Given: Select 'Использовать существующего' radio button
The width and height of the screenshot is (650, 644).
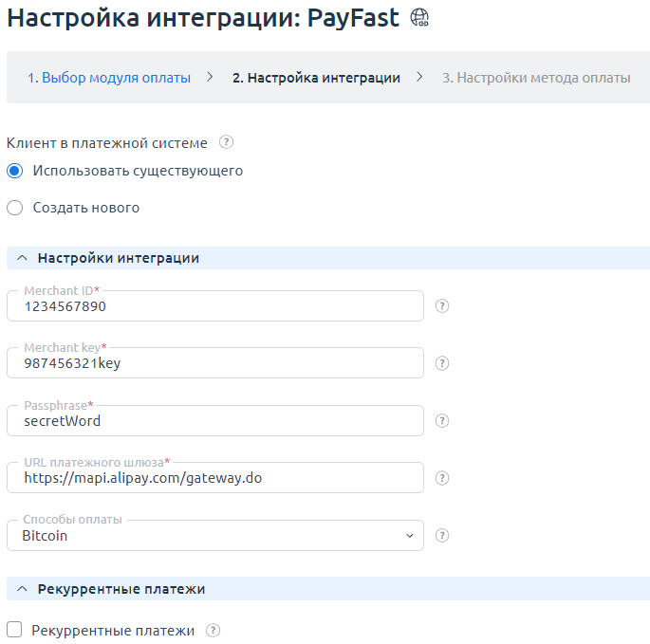Looking at the screenshot, I should click(x=15, y=172).
